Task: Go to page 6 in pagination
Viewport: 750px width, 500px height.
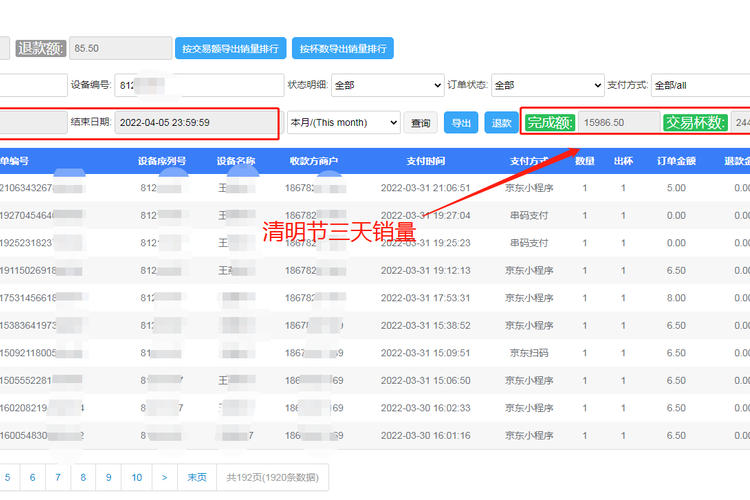Action: pos(32,478)
